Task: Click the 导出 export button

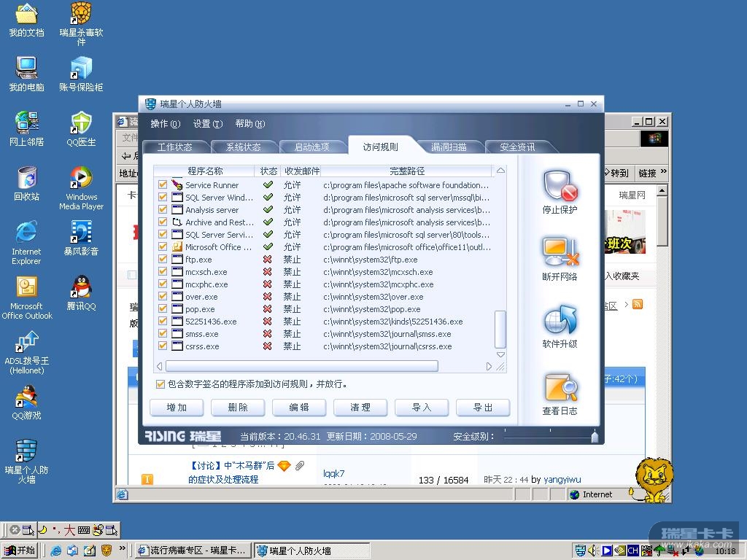Action: click(483, 408)
